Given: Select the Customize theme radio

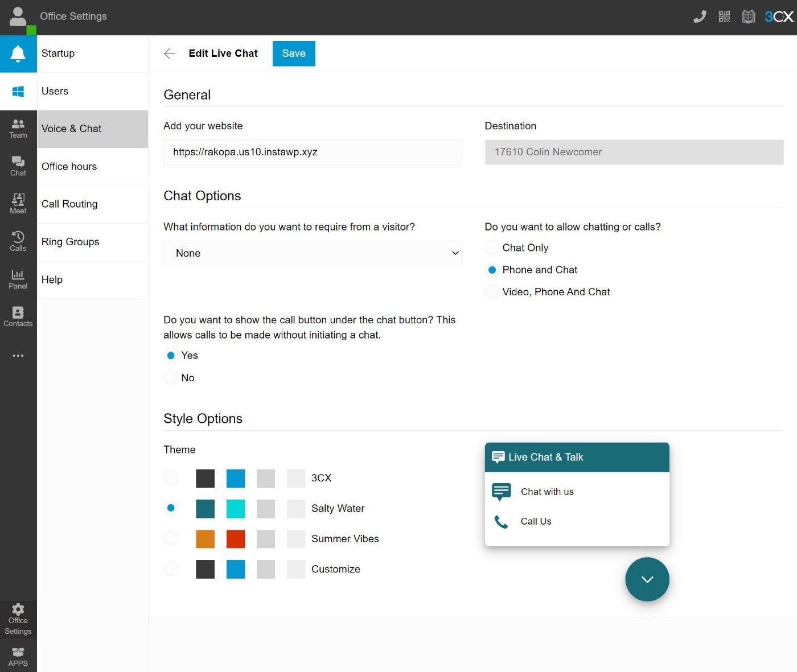Looking at the screenshot, I should pyautogui.click(x=171, y=568).
